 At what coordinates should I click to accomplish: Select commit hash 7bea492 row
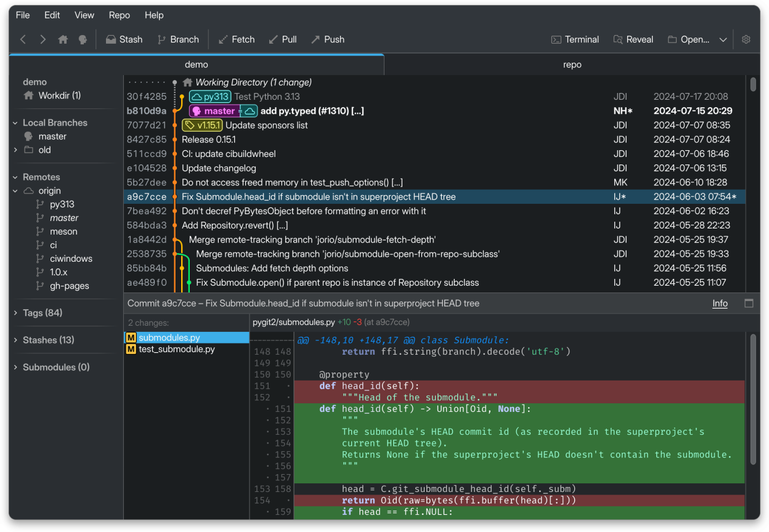coord(435,211)
